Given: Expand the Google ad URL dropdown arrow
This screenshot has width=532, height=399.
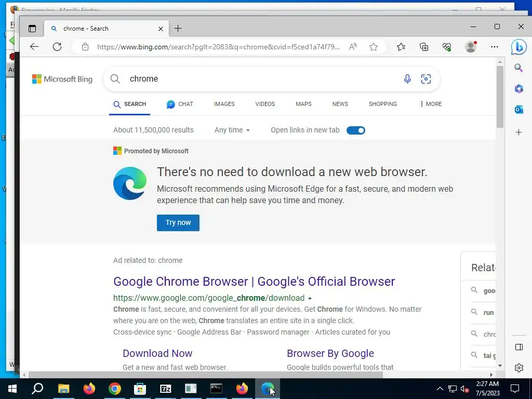Looking at the screenshot, I should (310, 299).
